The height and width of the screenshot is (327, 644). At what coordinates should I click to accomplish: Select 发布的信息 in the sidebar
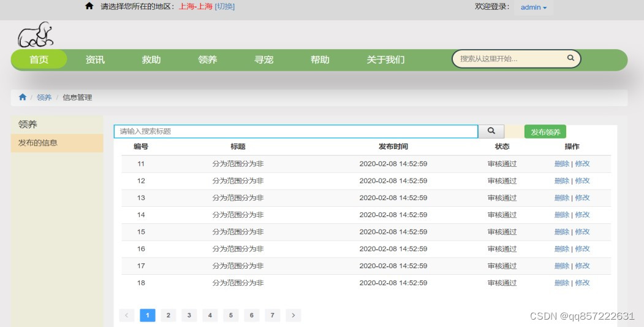click(x=57, y=143)
